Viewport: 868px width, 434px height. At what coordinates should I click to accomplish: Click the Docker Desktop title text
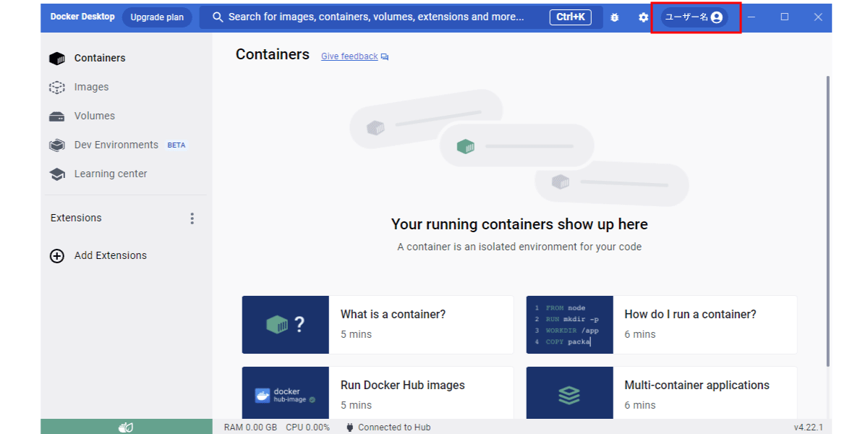click(82, 17)
